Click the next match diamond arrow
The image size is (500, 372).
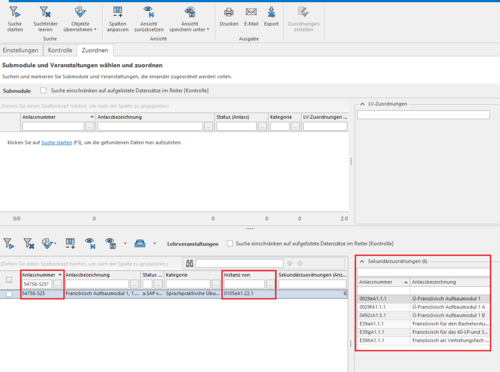click(x=300, y=263)
